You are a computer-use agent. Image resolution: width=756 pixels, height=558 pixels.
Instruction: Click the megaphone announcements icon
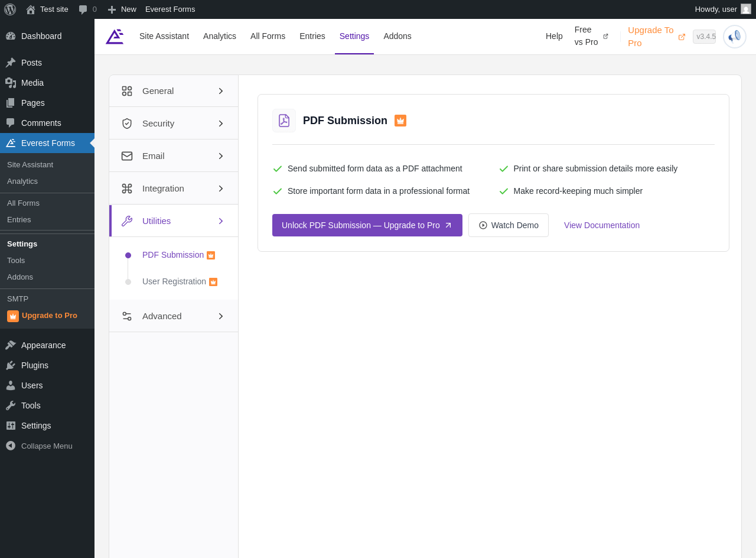(x=734, y=37)
